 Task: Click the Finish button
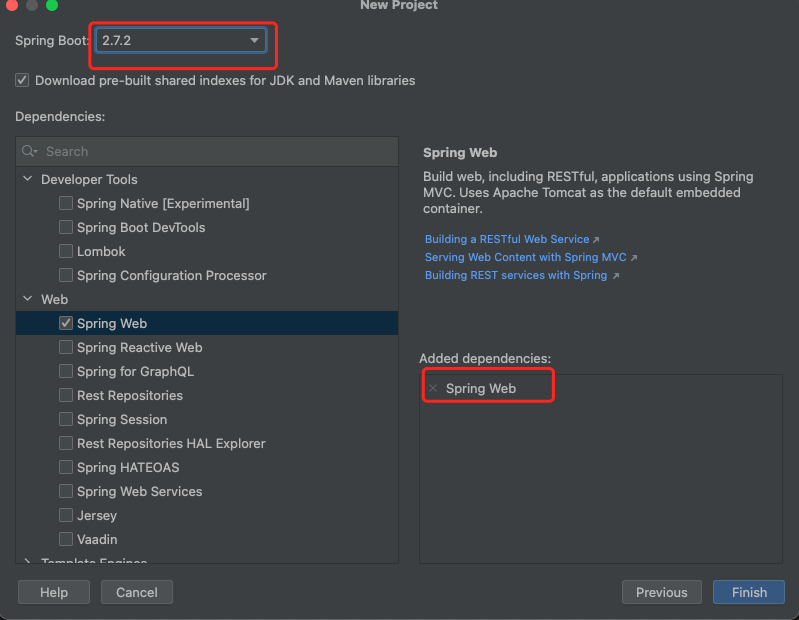point(749,592)
